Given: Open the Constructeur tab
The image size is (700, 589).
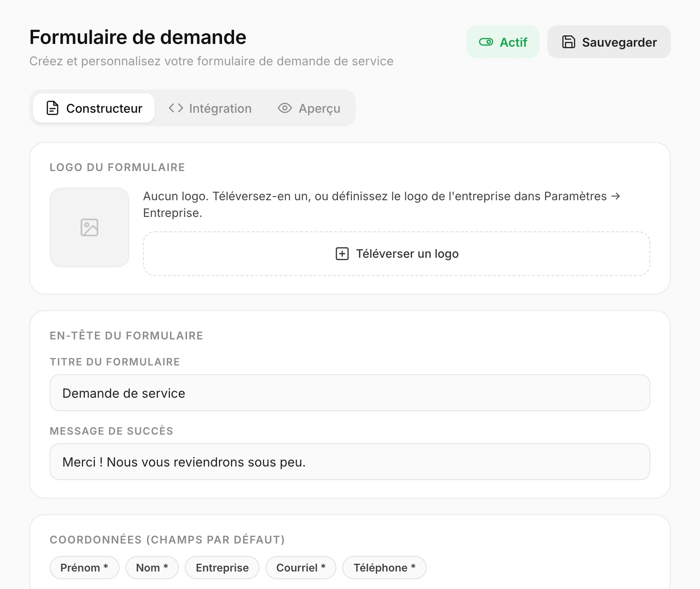Looking at the screenshot, I should click(x=94, y=108).
